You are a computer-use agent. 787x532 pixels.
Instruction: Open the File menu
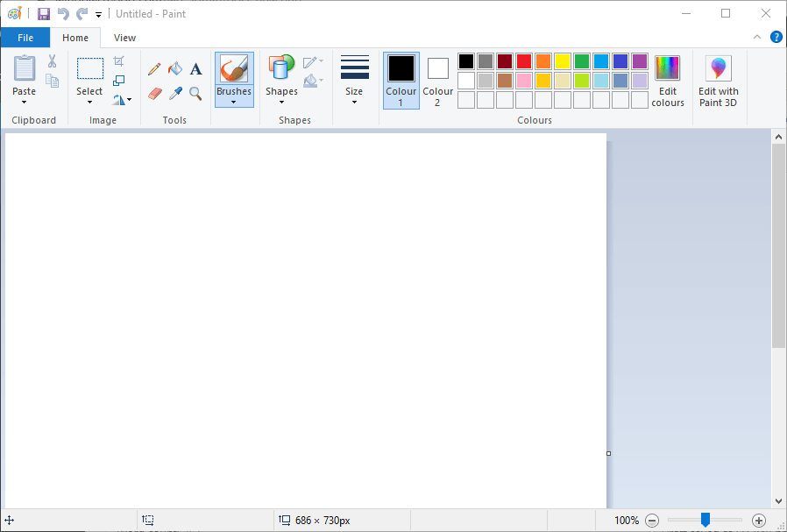point(25,38)
